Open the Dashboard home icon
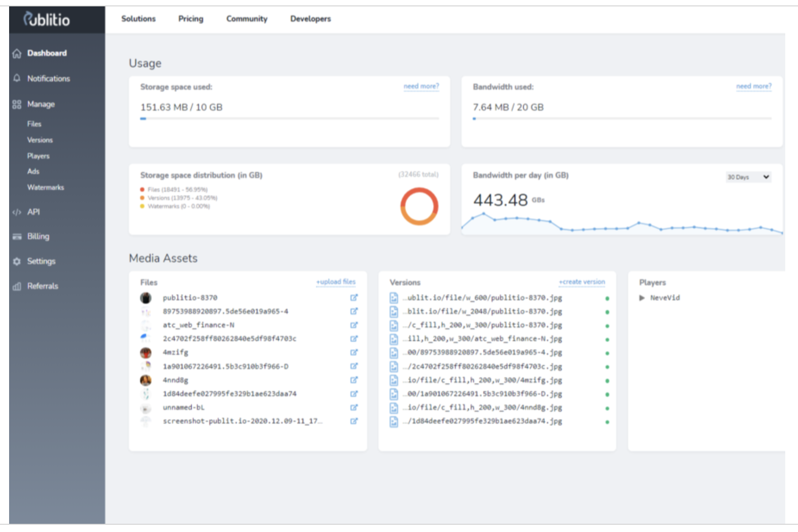 17,53
